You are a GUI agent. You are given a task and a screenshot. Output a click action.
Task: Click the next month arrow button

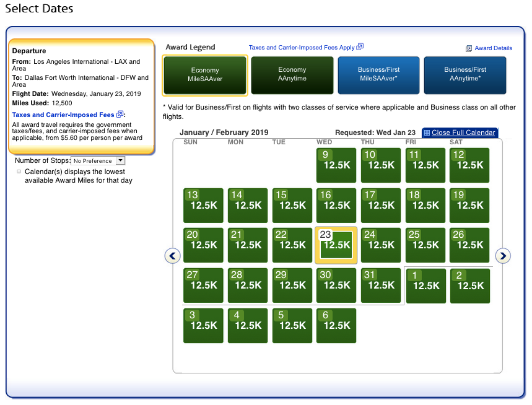click(x=503, y=255)
